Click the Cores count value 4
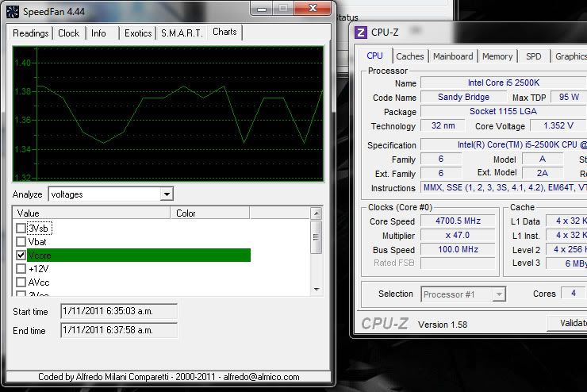The height and width of the screenshot is (392, 587). (574, 294)
